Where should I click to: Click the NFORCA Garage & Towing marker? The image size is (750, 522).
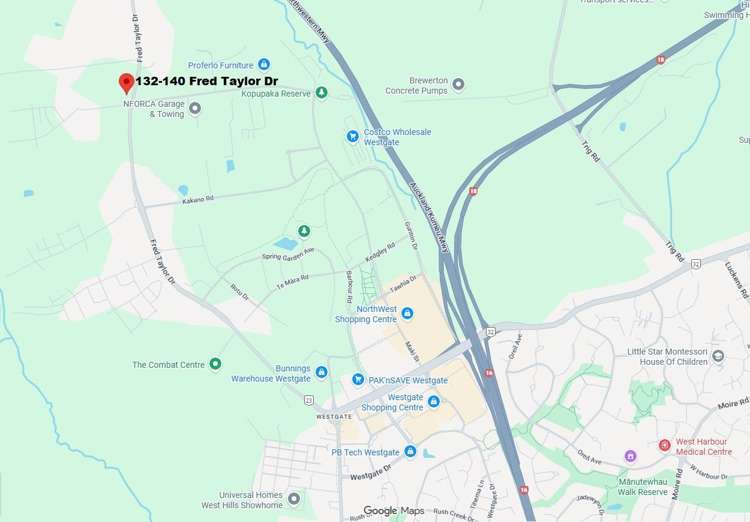point(195,109)
